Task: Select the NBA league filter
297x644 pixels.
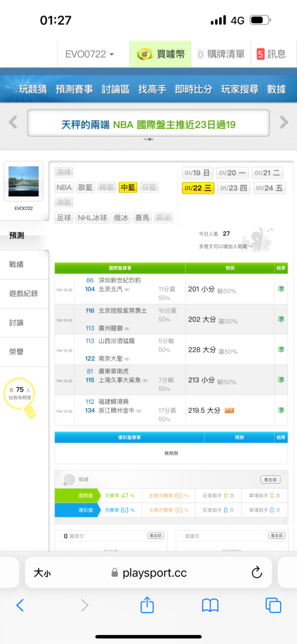Action: click(x=64, y=187)
